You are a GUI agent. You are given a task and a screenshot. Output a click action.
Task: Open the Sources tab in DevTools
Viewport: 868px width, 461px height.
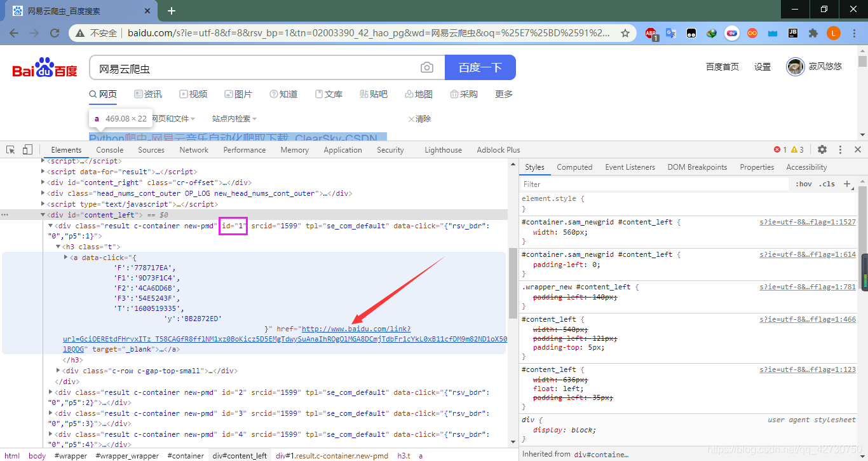click(x=151, y=150)
